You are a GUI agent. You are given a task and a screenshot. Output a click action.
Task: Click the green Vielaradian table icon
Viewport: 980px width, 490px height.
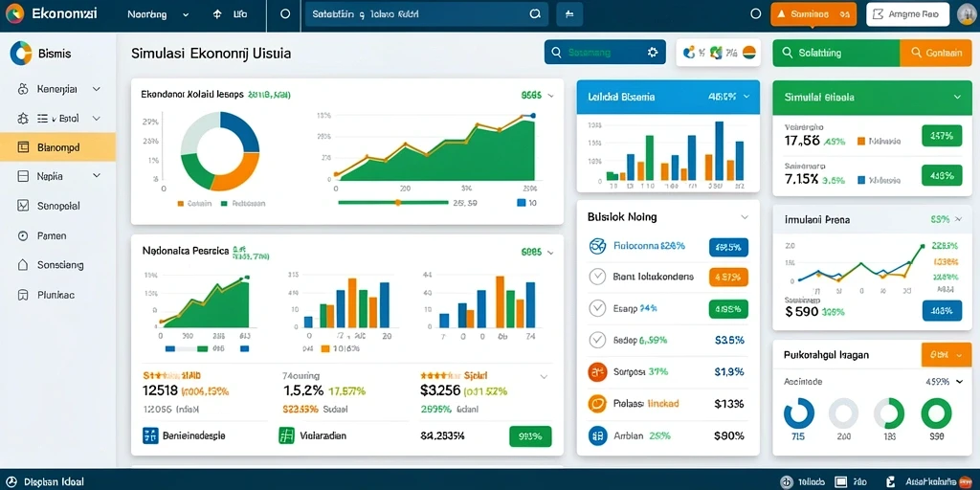[x=286, y=435]
